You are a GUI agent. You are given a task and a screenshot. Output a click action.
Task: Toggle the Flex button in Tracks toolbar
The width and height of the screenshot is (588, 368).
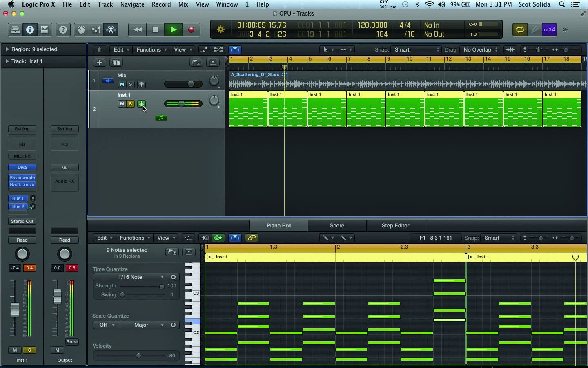[218, 49]
